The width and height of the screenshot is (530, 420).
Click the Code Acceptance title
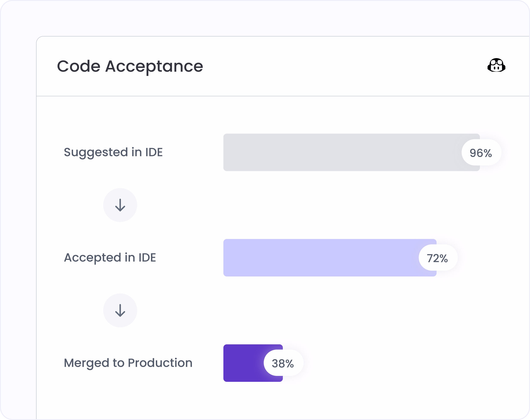[130, 66]
